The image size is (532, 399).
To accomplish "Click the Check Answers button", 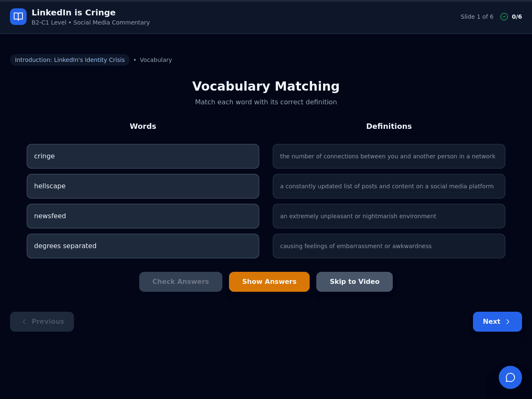I will click(x=181, y=282).
